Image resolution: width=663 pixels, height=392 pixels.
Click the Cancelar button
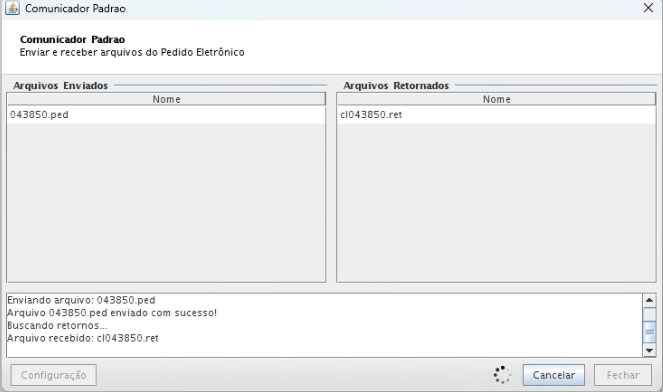(x=553, y=375)
